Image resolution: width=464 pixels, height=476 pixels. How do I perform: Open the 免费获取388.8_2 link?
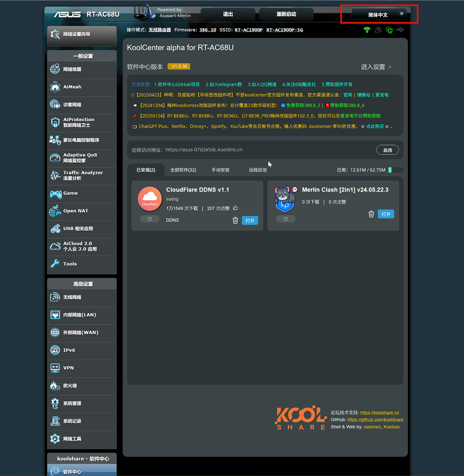coord(303,105)
